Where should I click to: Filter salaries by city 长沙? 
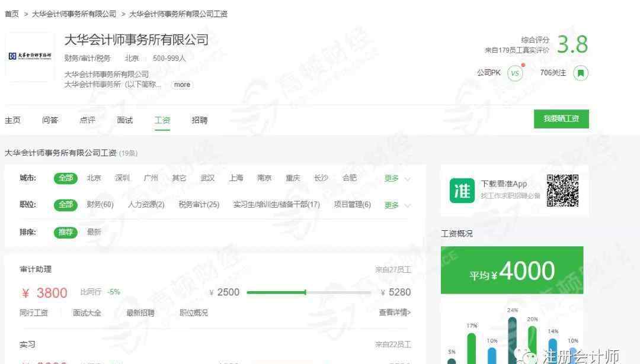pos(321,178)
